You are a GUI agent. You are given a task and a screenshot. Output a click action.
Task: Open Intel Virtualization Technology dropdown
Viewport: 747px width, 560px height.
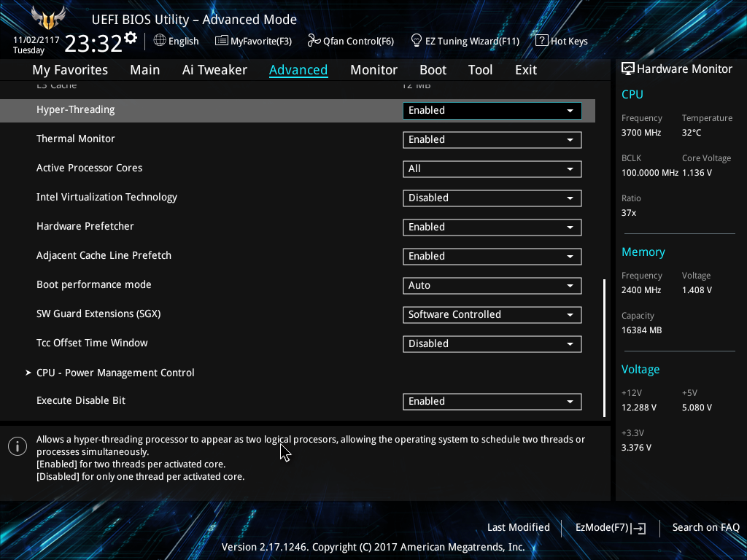pos(492,198)
